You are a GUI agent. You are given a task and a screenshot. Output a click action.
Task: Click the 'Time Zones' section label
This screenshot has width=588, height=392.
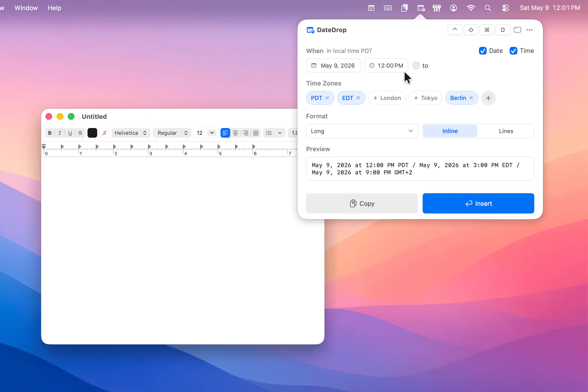click(323, 83)
